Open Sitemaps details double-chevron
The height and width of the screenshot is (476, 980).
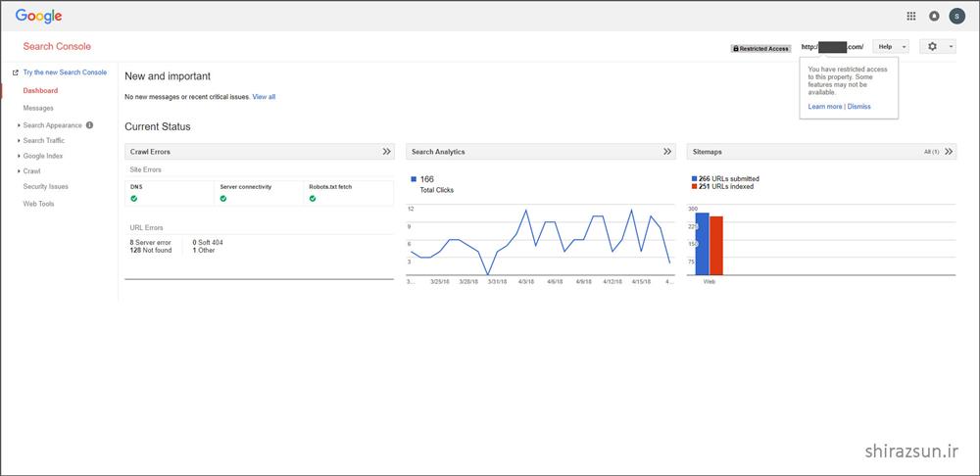point(950,151)
